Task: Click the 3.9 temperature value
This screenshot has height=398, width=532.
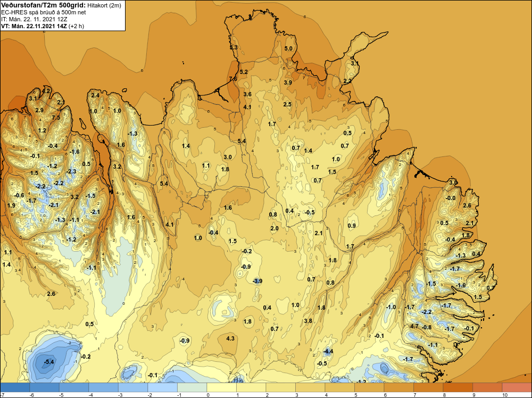Action: tap(288, 82)
